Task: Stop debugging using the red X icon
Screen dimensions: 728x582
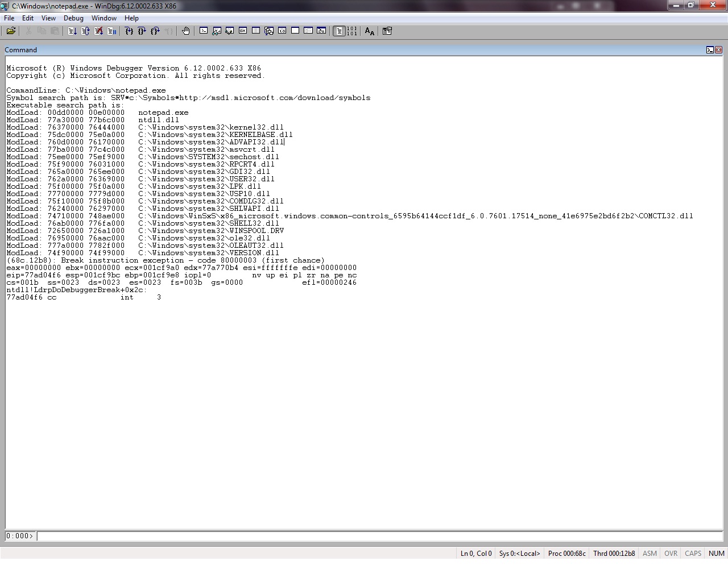Action: coord(98,31)
